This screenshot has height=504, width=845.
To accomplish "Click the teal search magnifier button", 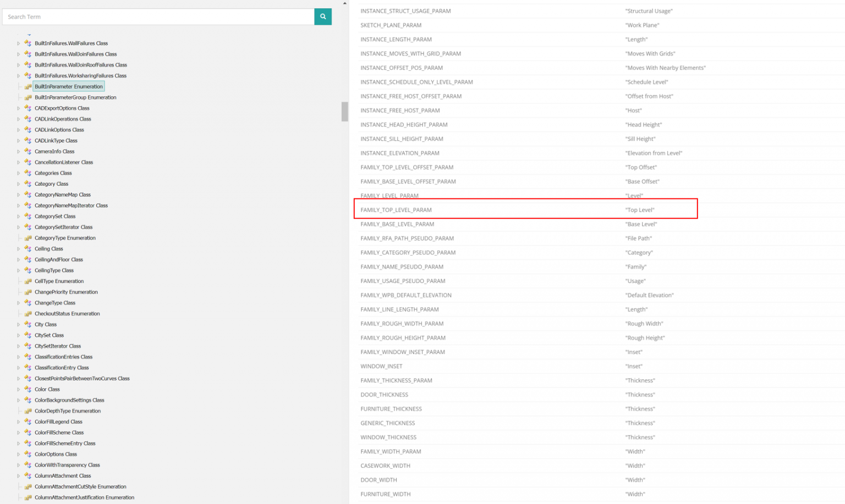I will click(323, 16).
